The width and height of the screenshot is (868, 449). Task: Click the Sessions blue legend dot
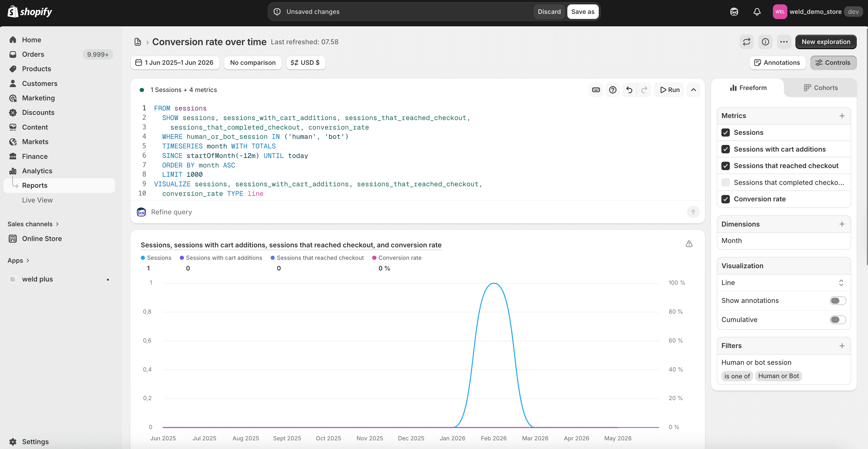point(143,258)
